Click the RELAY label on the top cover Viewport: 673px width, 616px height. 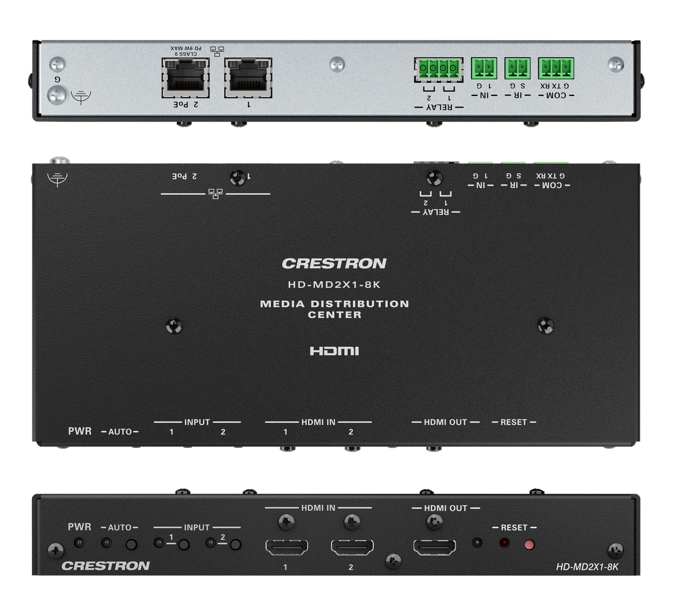tap(436, 212)
